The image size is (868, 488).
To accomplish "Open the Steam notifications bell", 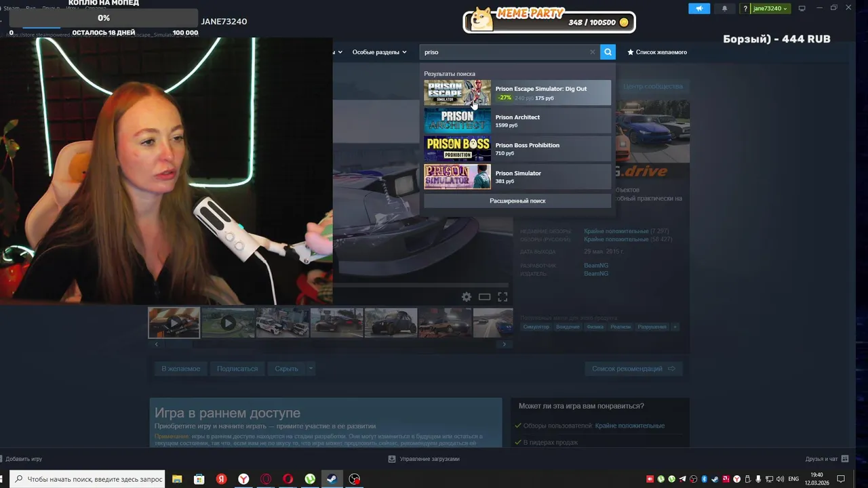I will click(x=724, y=9).
